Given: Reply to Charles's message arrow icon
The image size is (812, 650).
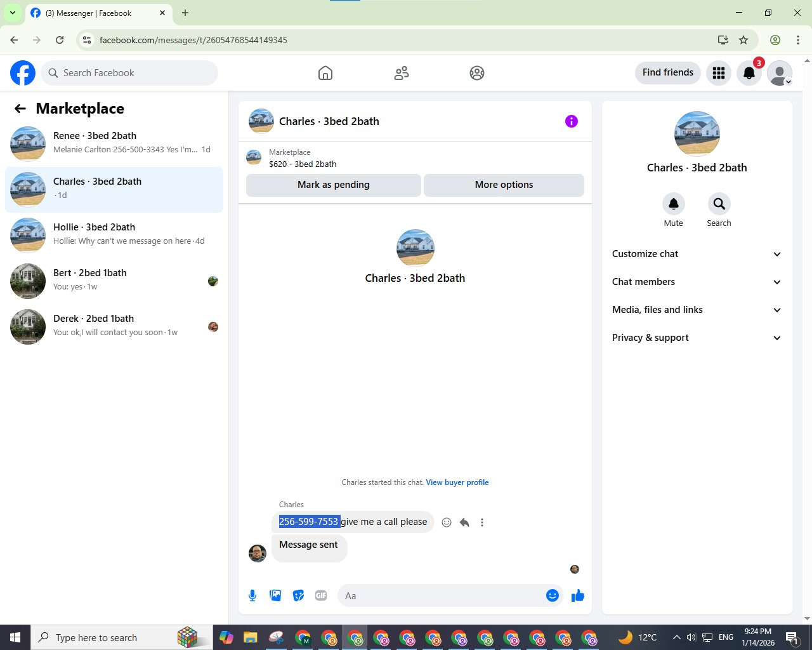Looking at the screenshot, I should (464, 522).
